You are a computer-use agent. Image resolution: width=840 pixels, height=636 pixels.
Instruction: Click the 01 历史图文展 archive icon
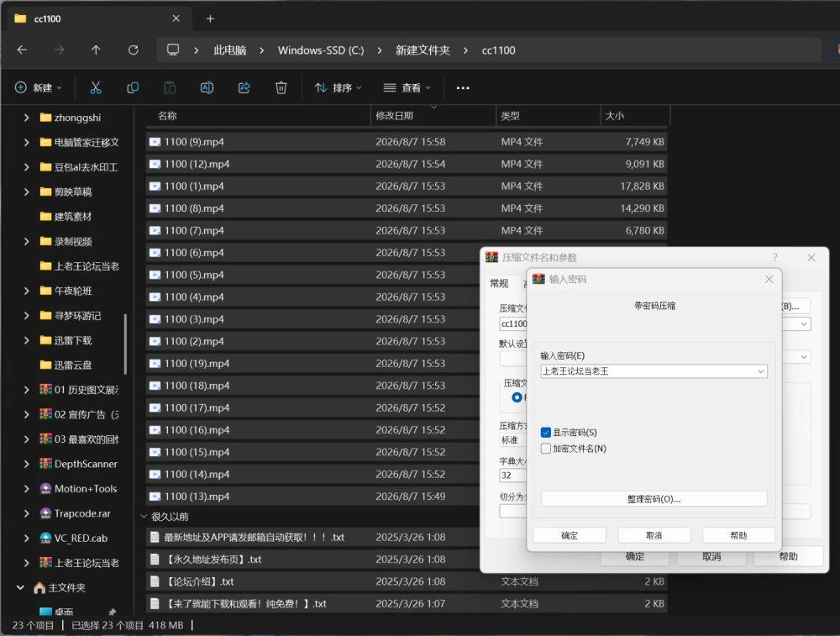click(45, 390)
